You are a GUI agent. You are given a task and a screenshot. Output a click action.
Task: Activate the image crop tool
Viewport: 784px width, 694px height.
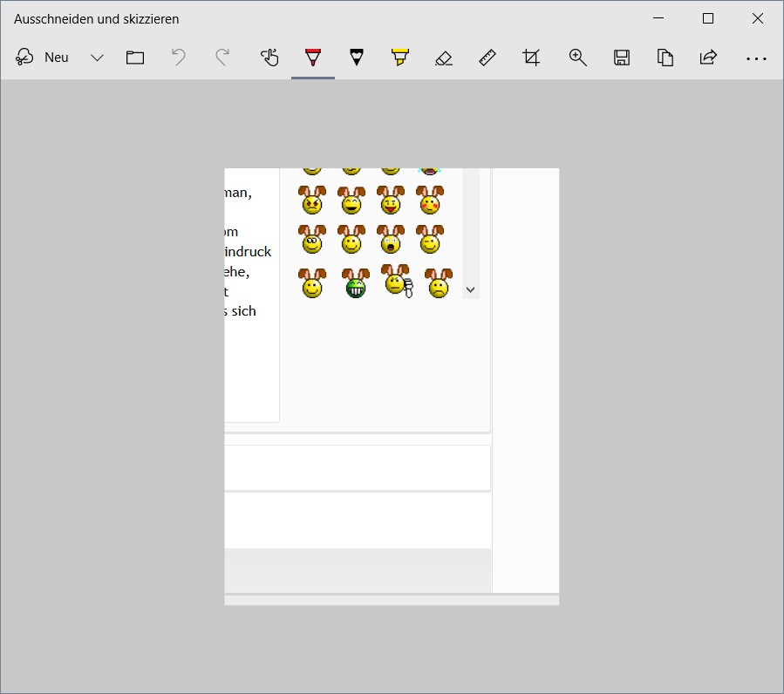(x=531, y=58)
